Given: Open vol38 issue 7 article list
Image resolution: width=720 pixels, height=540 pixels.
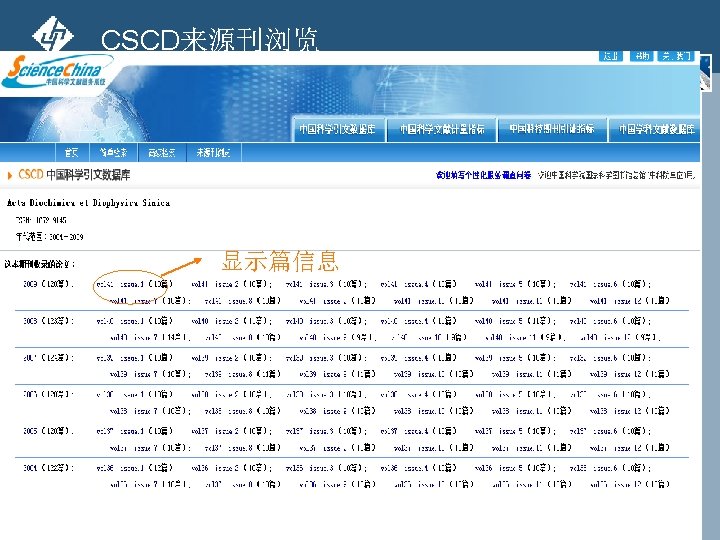Looking at the screenshot, I should point(150,411).
